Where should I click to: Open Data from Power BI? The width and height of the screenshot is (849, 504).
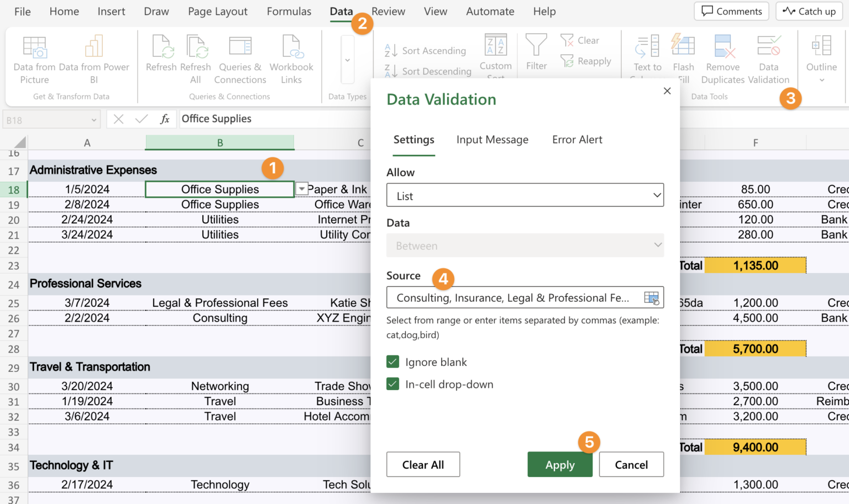tap(93, 57)
